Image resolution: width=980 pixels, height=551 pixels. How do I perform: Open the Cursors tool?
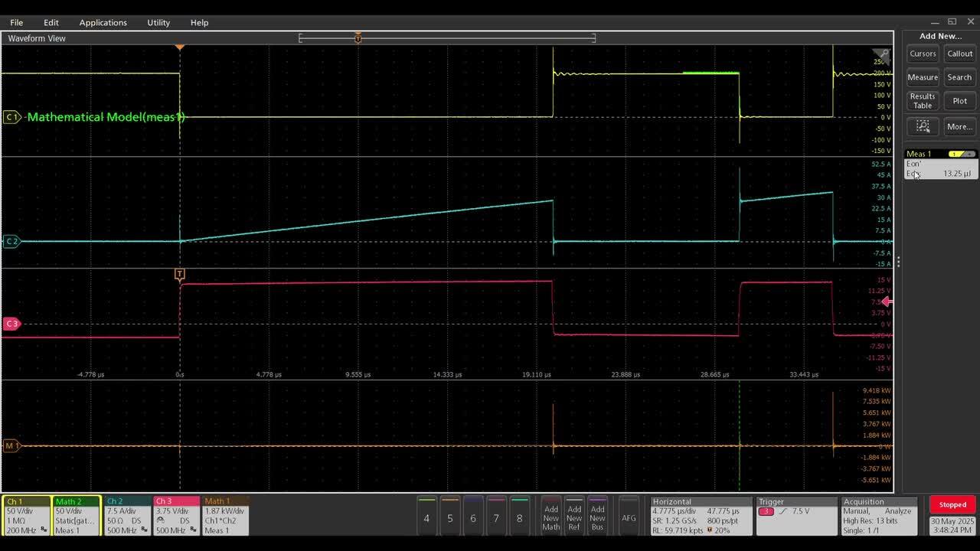pos(922,54)
